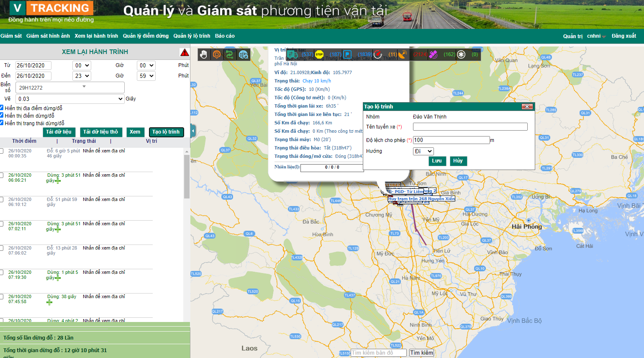Viewport: 644px width, 358px height.
Task: Uncheck Hiển thị địa điểm dừng/đỗ checkbox
Action: 2,108
